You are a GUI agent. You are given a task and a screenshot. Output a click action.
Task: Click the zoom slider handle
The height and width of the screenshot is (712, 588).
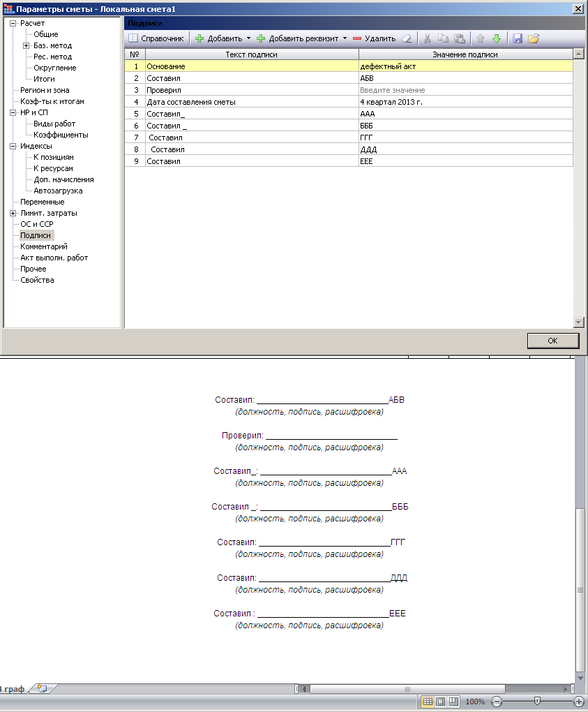point(537,702)
